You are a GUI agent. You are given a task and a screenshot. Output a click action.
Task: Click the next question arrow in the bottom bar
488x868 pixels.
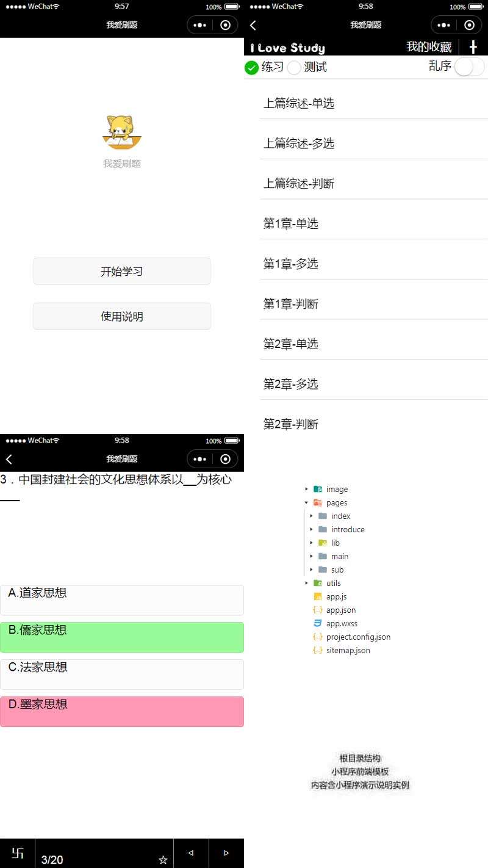226,853
